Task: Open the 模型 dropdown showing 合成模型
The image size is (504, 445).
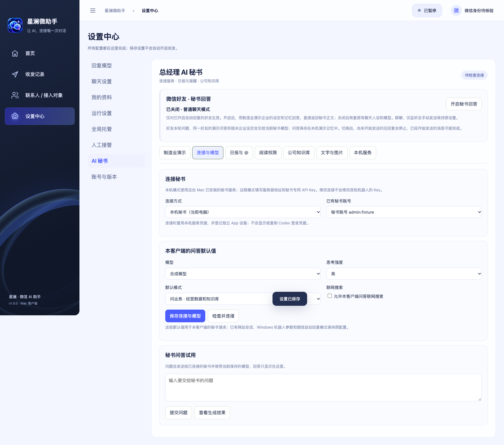Action: (243, 274)
